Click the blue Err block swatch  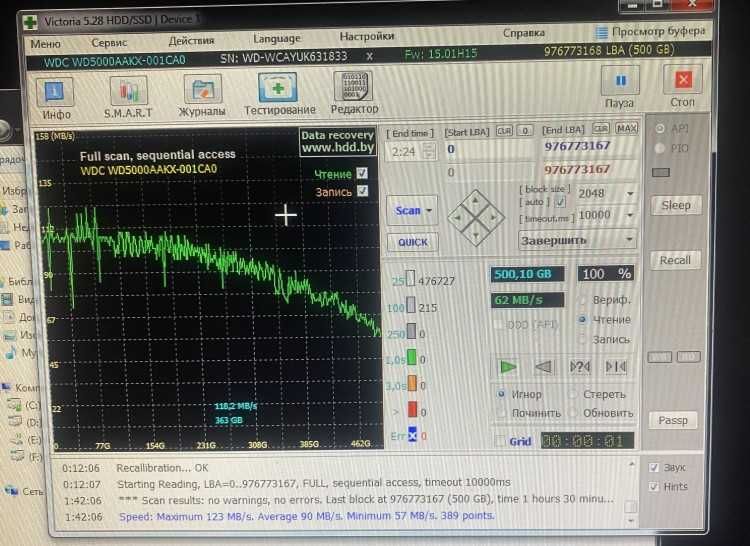[412, 435]
